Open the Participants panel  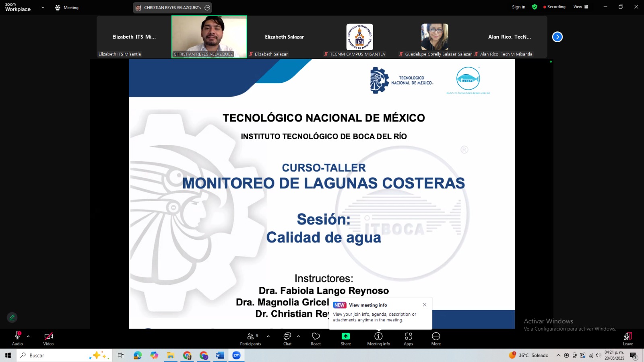[x=251, y=338]
